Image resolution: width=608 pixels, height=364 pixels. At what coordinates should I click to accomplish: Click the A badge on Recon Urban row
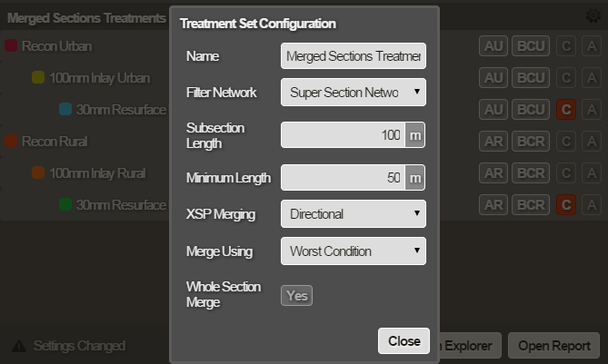pyautogui.click(x=591, y=46)
